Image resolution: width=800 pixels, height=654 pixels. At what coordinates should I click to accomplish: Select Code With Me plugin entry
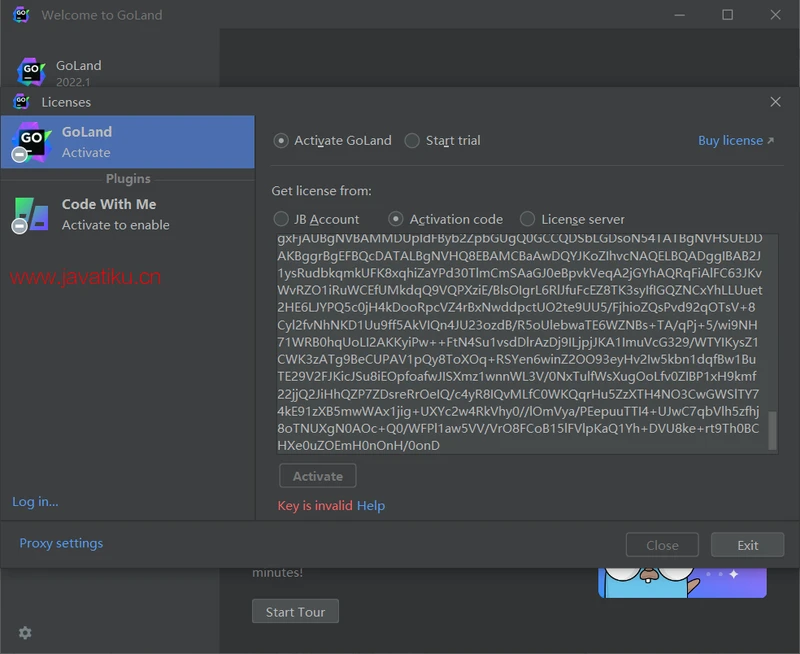(x=127, y=214)
